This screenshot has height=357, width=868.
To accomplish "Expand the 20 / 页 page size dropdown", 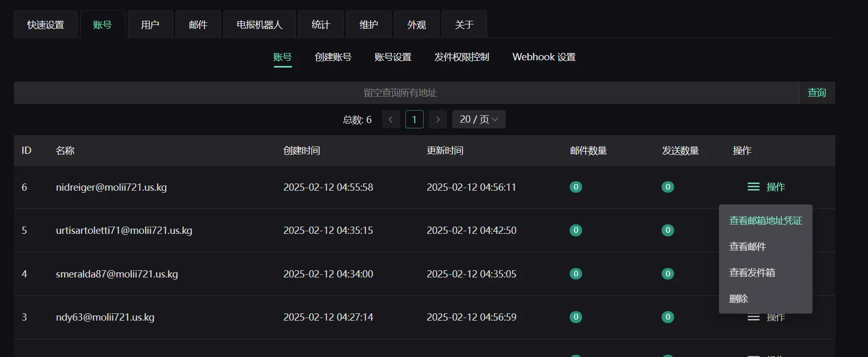I will (x=479, y=120).
